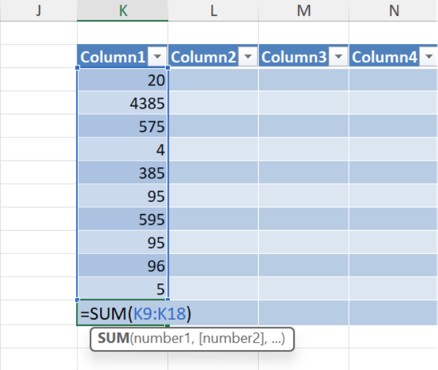The width and height of the screenshot is (438, 370).
Task: Click inside the =SUM(K9:K18) formula cell
Action: point(123,313)
